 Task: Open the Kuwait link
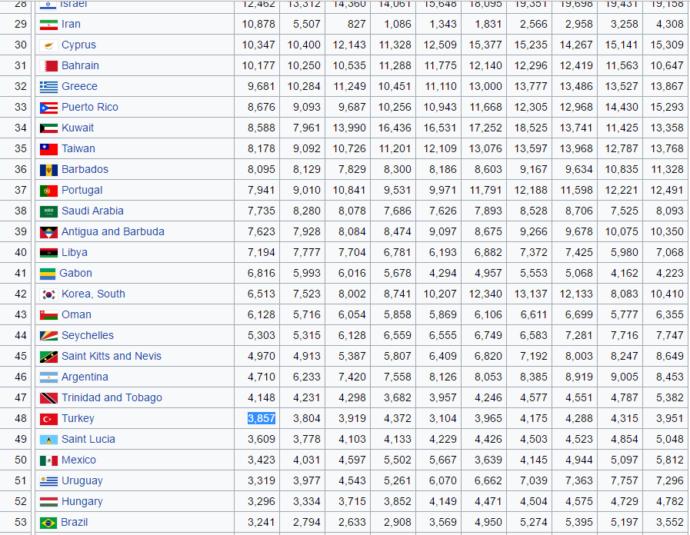[x=77, y=128]
